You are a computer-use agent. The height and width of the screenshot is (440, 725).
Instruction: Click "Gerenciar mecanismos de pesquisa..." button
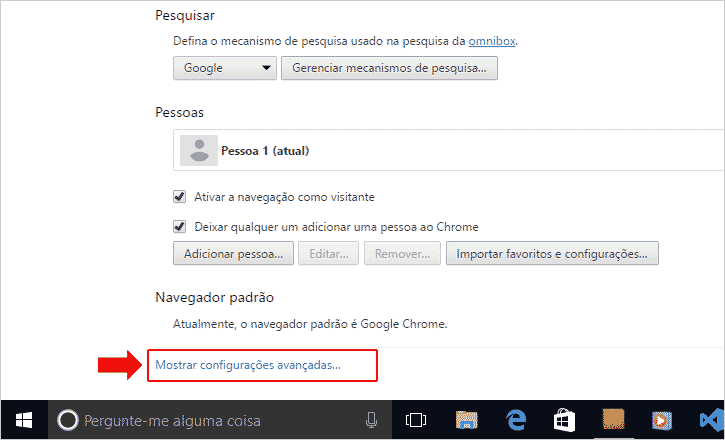coord(390,69)
